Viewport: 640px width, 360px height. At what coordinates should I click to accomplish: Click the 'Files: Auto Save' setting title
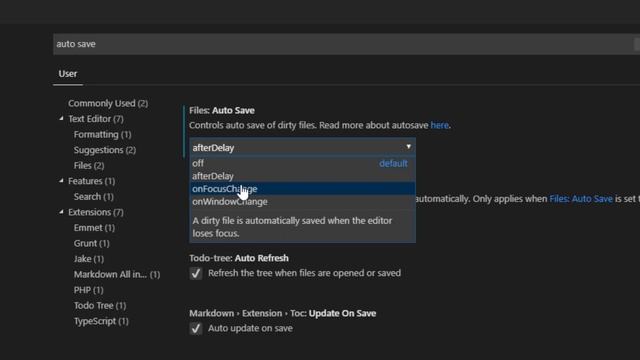click(222, 110)
